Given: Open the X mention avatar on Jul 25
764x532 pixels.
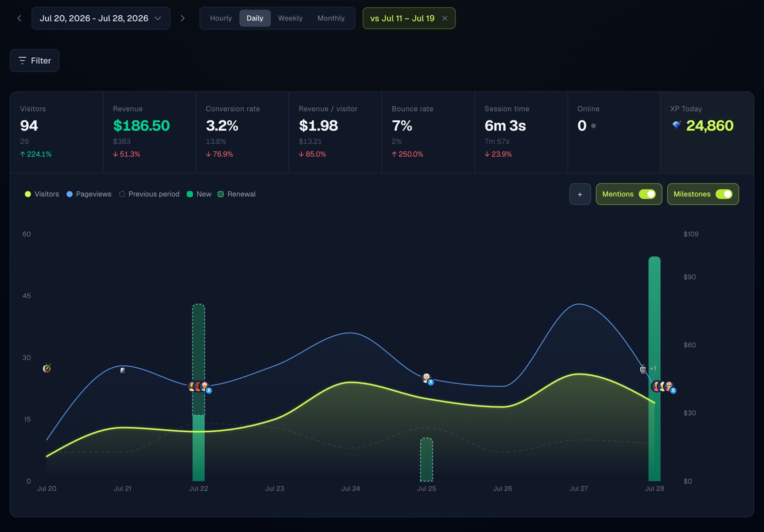Looking at the screenshot, I should point(427,379).
